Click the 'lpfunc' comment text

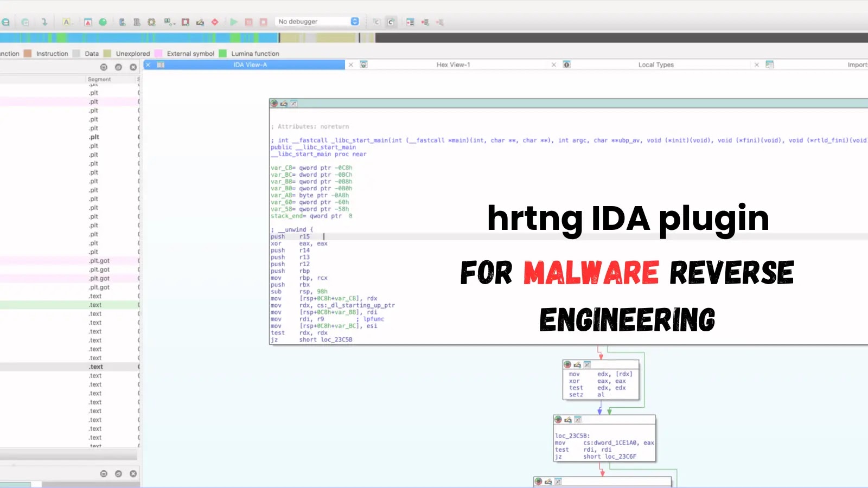click(373, 319)
